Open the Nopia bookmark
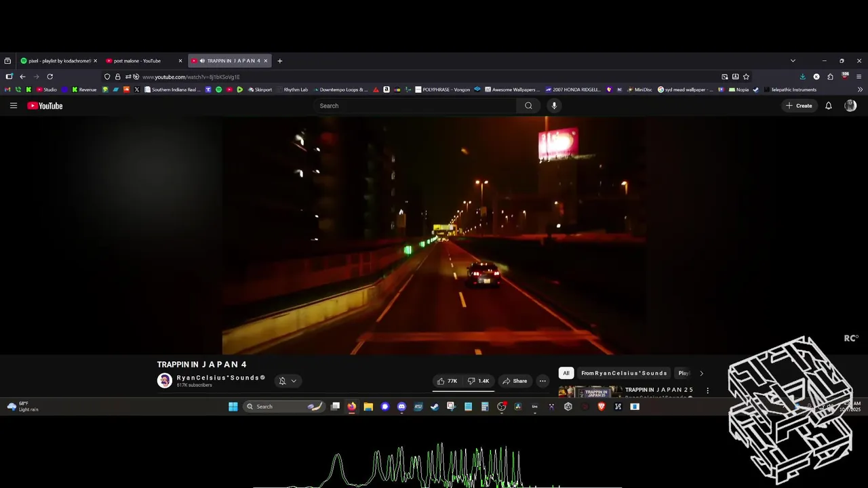This screenshot has height=488, width=868. tap(739, 89)
